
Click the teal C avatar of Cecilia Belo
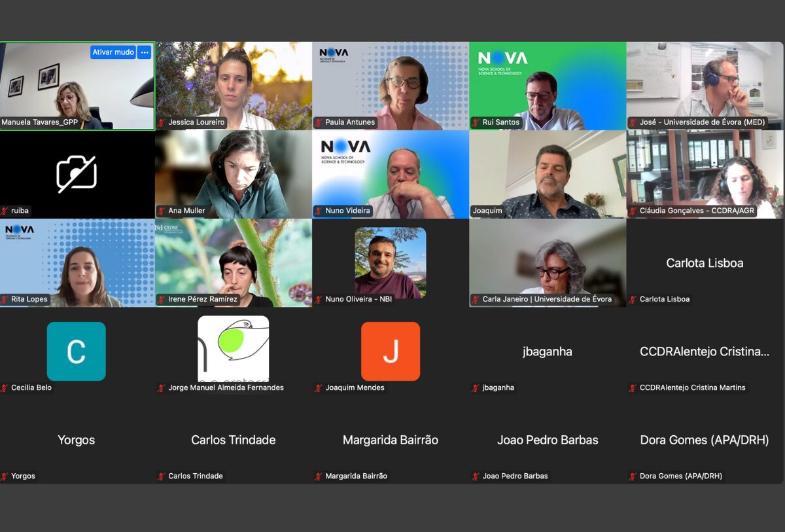pyautogui.click(x=77, y=351)
